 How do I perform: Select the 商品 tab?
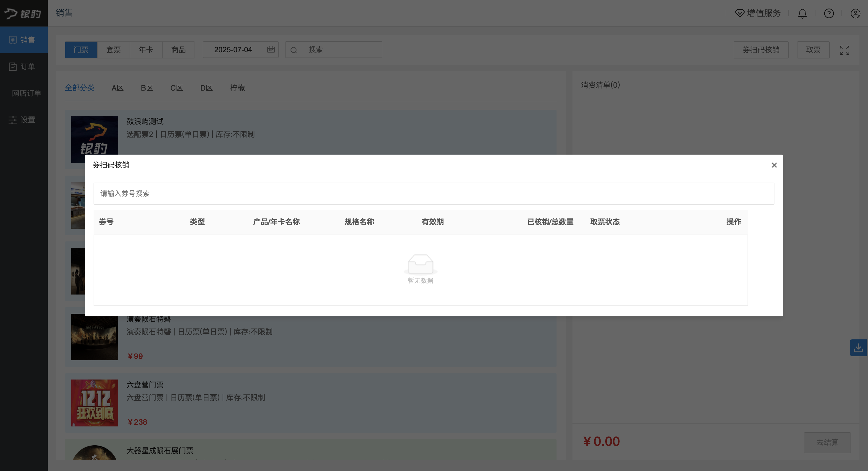[x=178, y=50]
